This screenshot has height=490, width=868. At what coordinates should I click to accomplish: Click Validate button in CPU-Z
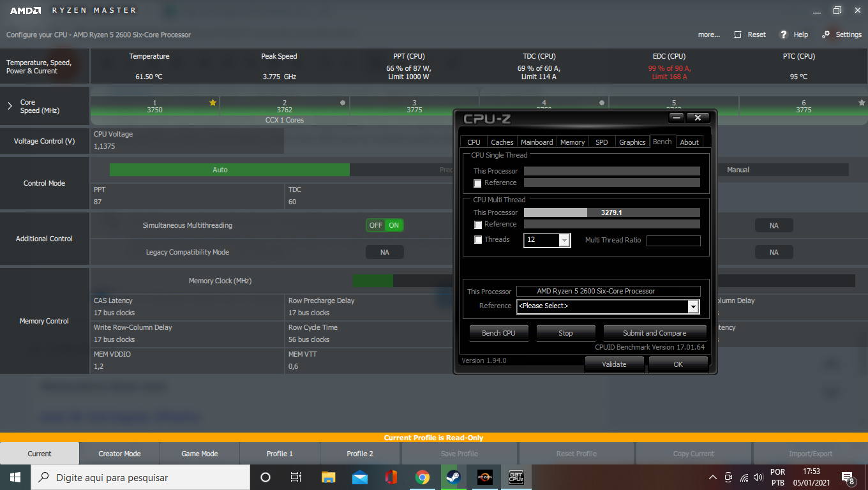[x=614, y=364]
